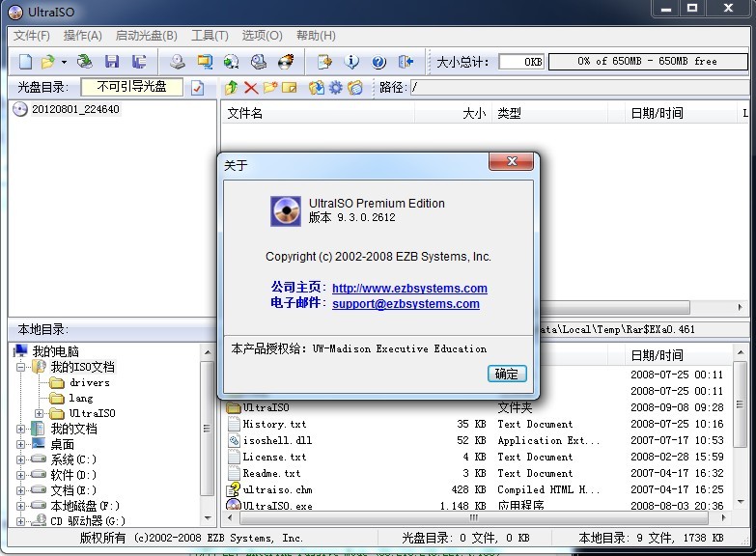
Task: Click the 0% of 650MB capacity bar
Action: tap(647, 62)
